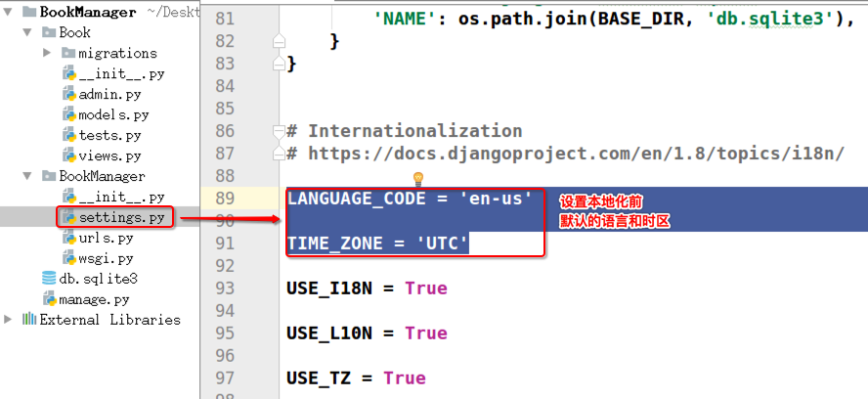Fold the Internationalization comment at line 86
This screenshot has width=868, height=399.
pos(279,131)
